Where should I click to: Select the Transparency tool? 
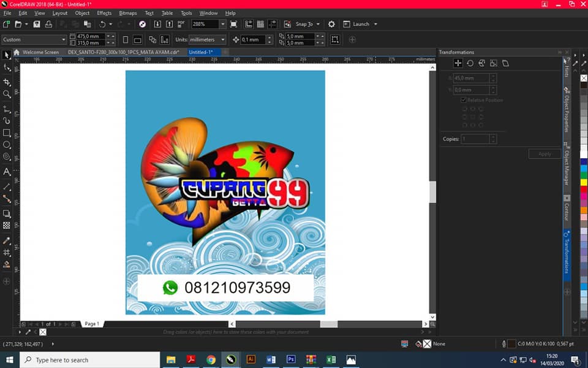pos(6,225)
